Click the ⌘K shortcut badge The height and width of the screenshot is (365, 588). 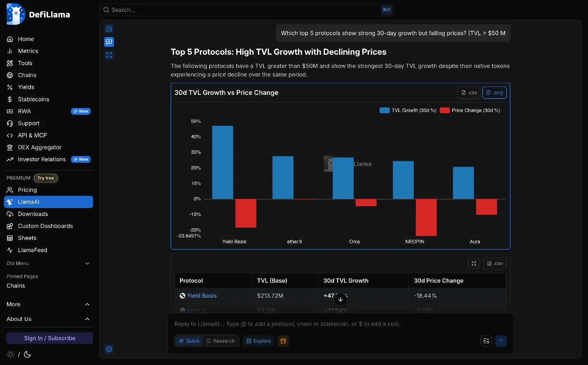click(386, 10)
